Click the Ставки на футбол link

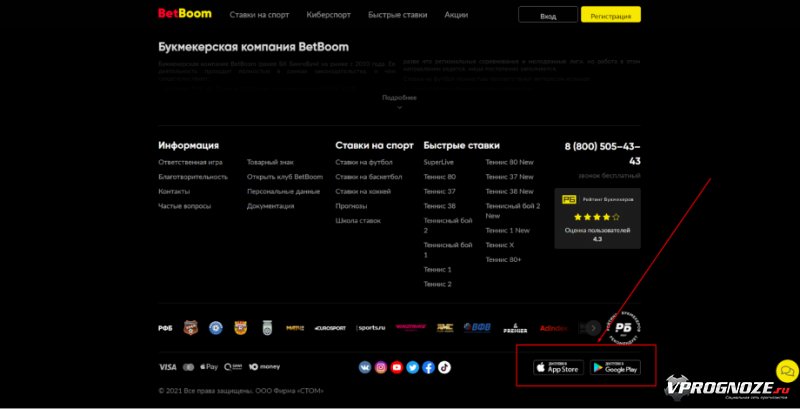364,162
